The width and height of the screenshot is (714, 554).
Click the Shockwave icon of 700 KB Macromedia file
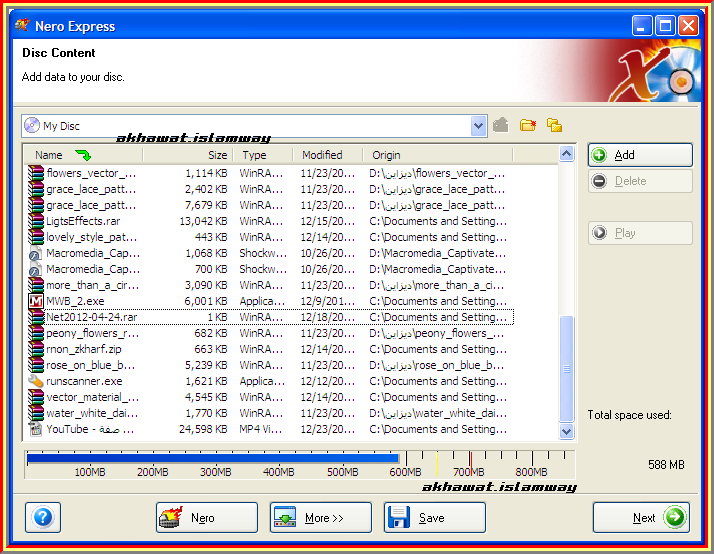coord(36,269)
